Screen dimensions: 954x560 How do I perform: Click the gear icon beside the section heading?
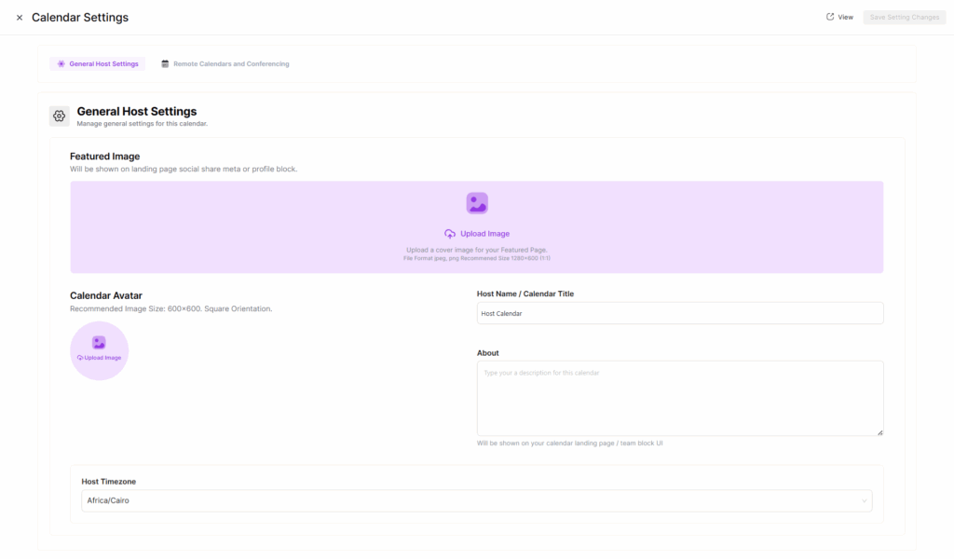(60, 116)
